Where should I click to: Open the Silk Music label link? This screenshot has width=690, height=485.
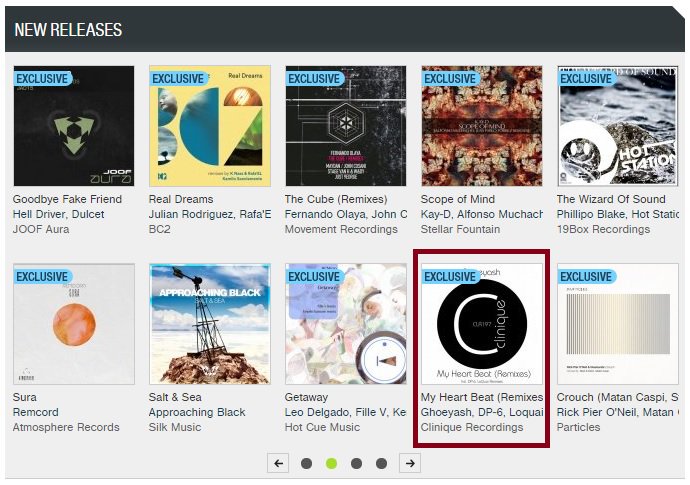point(175,427)
